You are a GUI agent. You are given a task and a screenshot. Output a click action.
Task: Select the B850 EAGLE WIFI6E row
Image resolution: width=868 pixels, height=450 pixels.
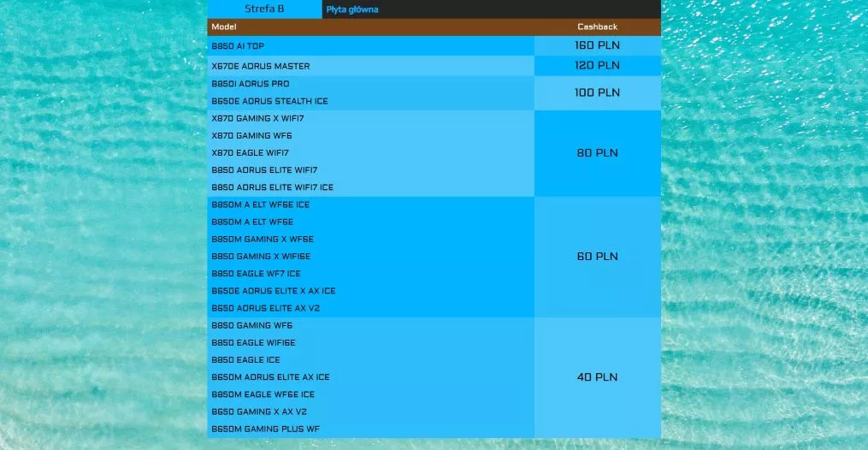(371, 342)
